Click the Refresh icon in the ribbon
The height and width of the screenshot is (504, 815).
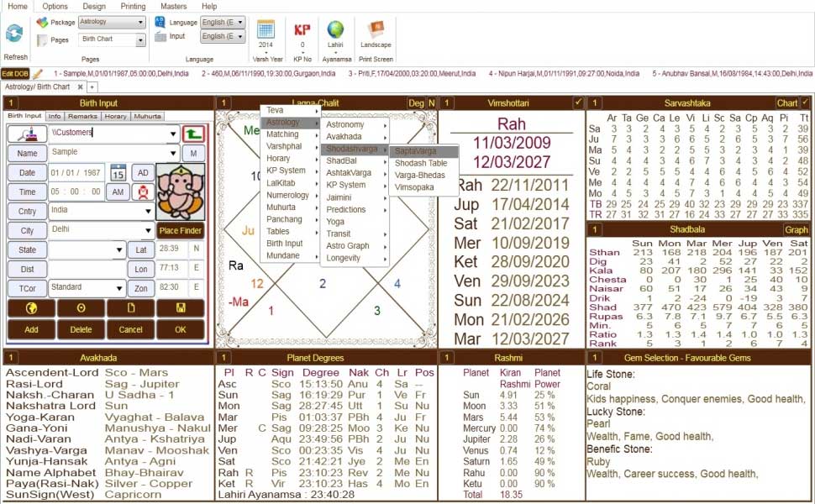coord(14,34)
